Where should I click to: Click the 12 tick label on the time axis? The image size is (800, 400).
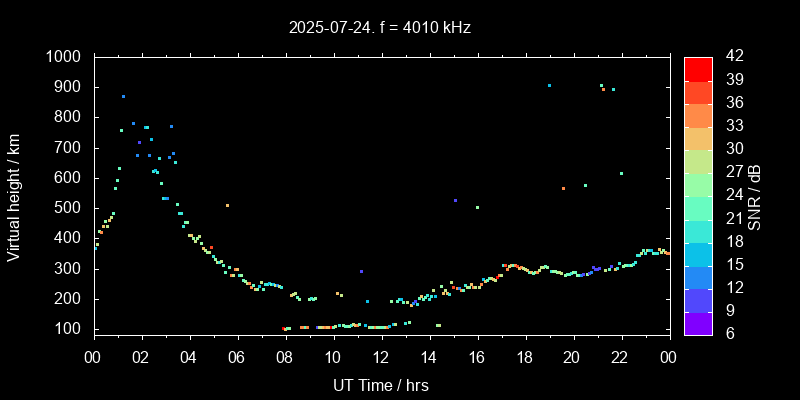381,357
